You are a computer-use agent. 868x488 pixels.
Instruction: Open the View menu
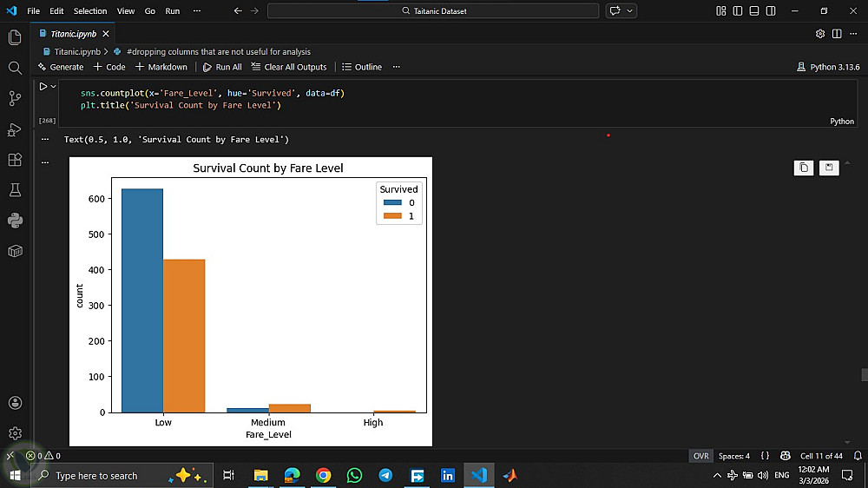126,11
